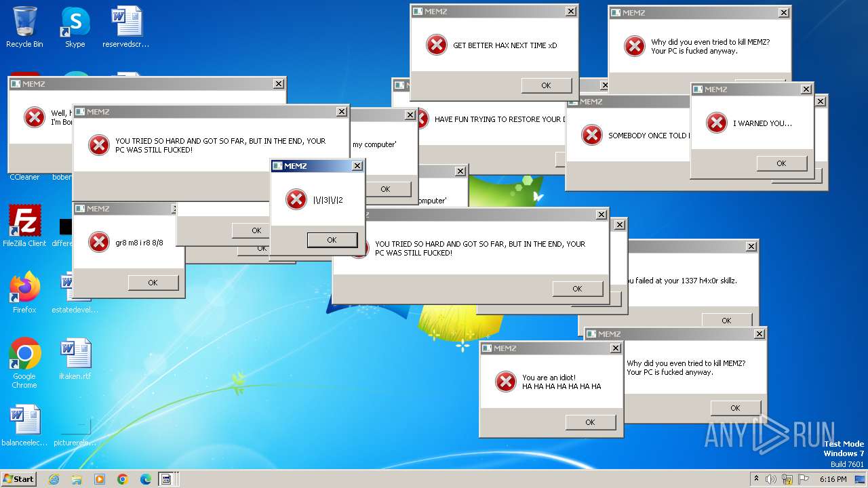Close the Well, MEMZ dialog beside reservedscr icon
The height and width of the screenshot is (488, 868).
[279, 84]
